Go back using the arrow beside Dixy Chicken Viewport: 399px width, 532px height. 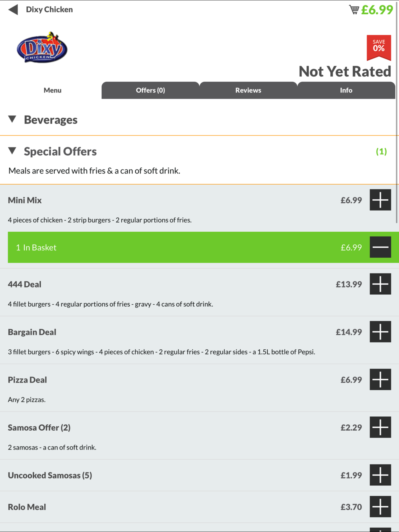pyautogui.click(x=13, y=10)
